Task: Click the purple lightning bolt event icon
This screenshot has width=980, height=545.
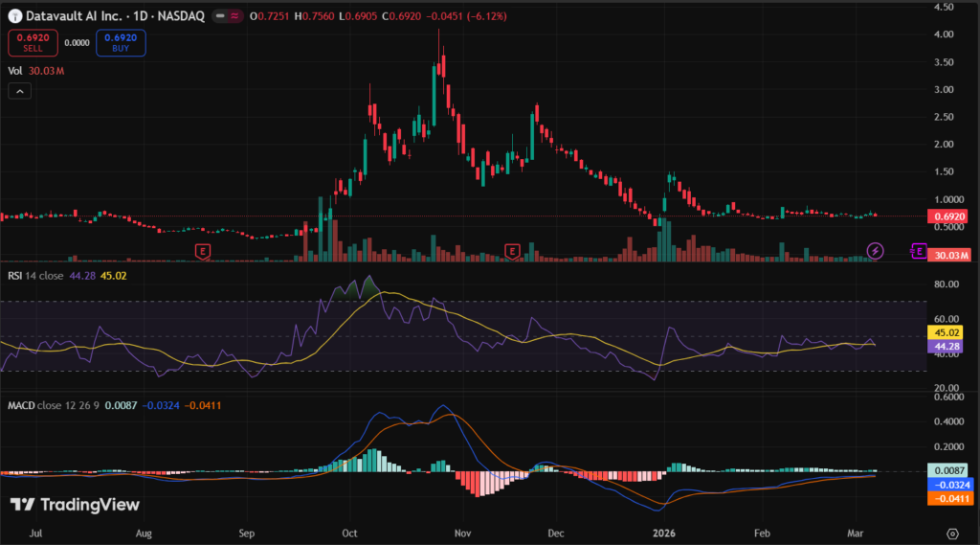Action: [875, 251]
